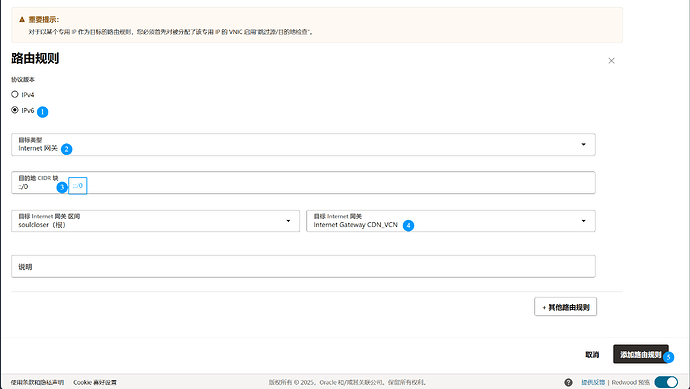Click the 取消 cancel button

592,354
